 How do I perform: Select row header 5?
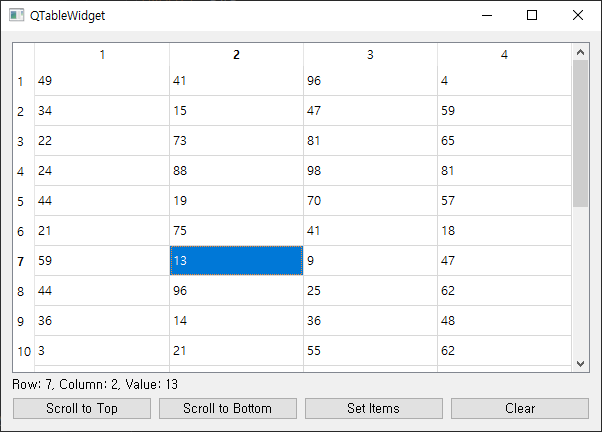[x=24, y=201]
